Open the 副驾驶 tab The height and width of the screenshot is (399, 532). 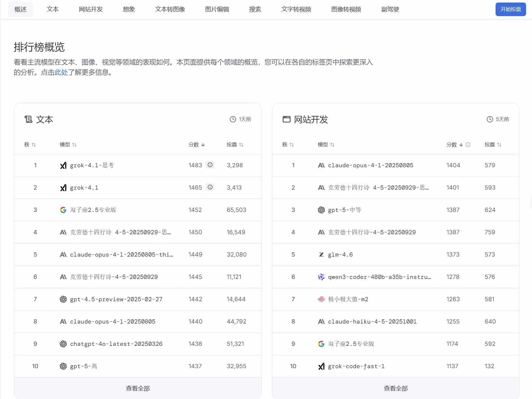pyautogui.click(x=390, y=9)
